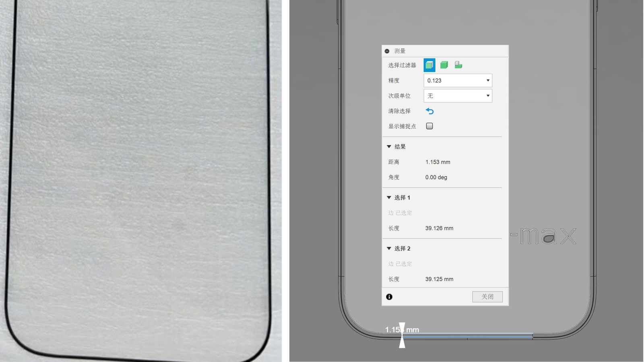This screenshot has height=362, width=644.
Task: Click the 测量 dialog title text
Action: point(400,51)
